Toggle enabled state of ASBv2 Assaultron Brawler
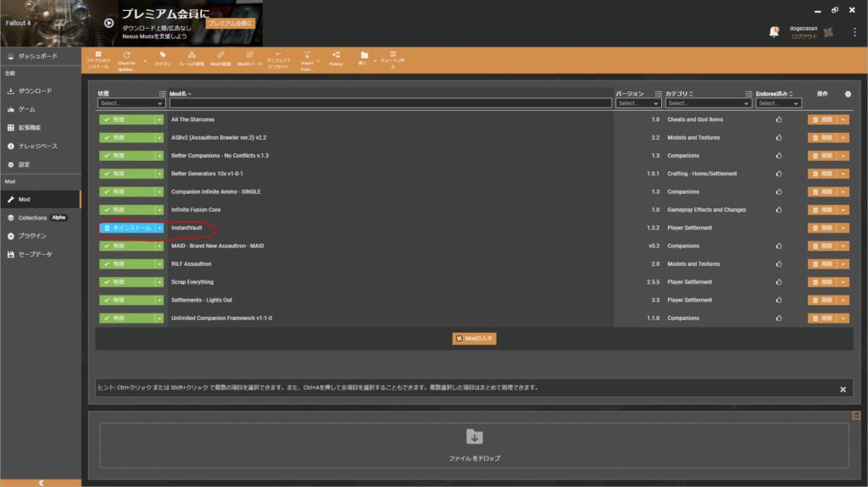Image resolution: width=868 pixels, height=487 pixels. pos(127,137)
